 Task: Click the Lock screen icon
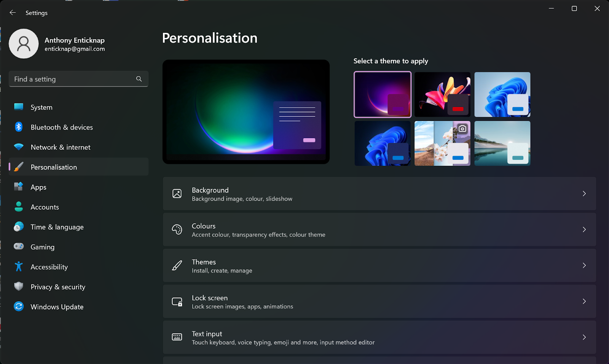point(177,301)
